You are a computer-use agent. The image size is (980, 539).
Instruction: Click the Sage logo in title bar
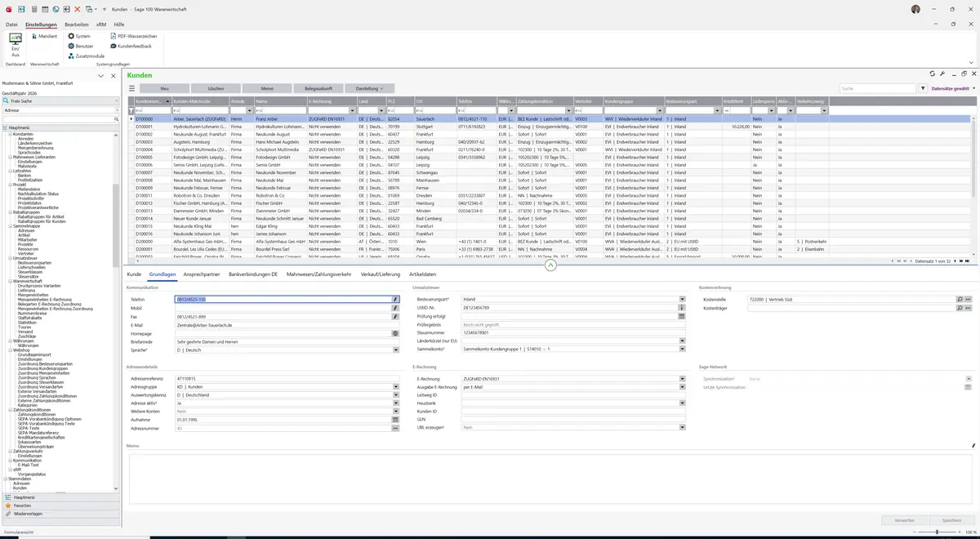(x=9, y=9)
